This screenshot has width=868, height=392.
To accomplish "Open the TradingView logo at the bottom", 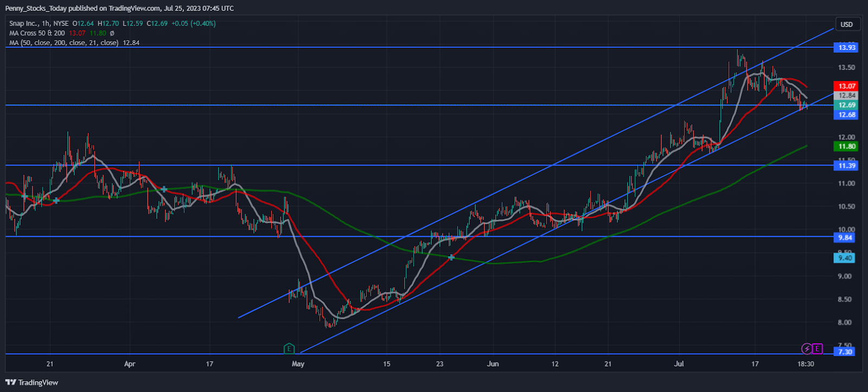I will (31, 382).
